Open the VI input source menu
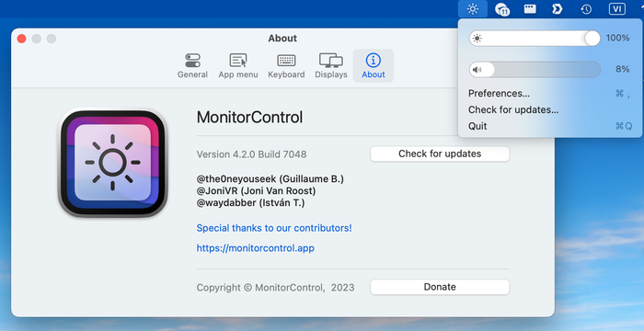 point(617,8)
